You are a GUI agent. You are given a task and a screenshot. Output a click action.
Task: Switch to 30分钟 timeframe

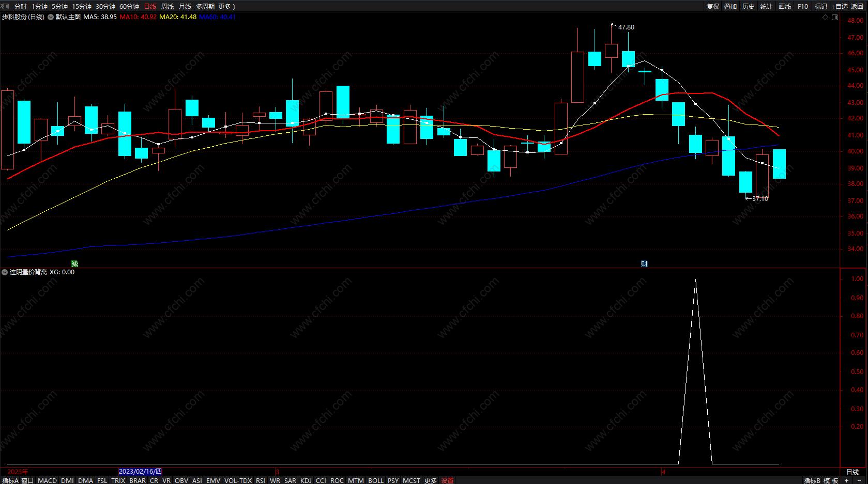[x=105, y=7]
